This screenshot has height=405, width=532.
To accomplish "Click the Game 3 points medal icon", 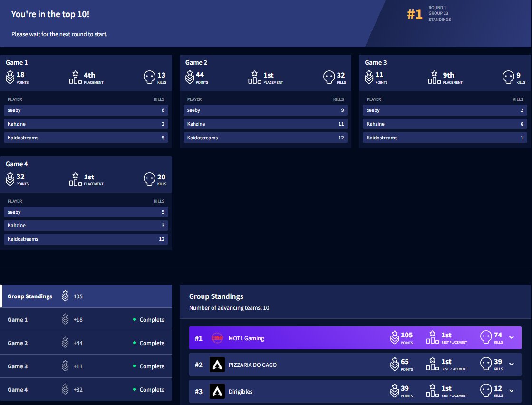I will tap(369, 77).
